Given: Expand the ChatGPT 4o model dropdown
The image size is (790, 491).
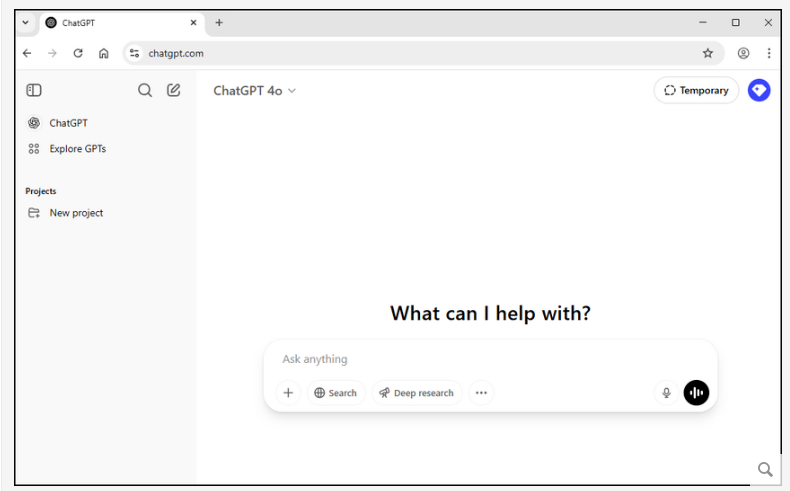Looking at the screenshot, I should 255,90.
